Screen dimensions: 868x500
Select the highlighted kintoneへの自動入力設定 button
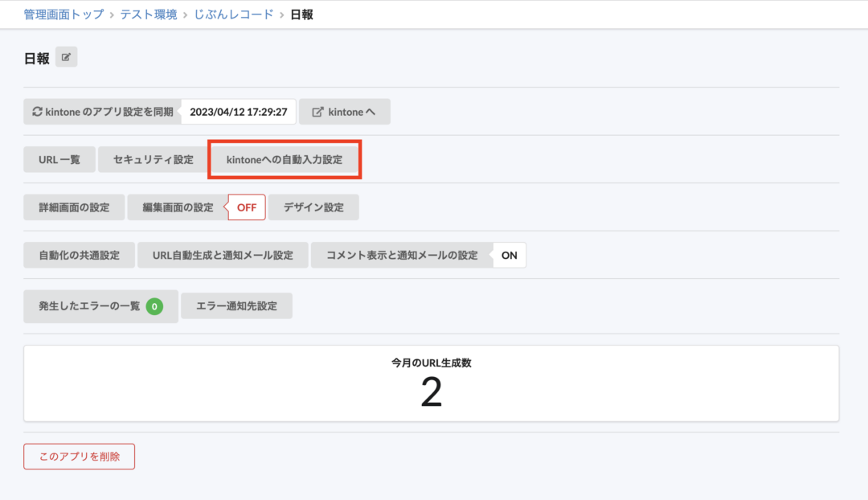tap(285, 159)
